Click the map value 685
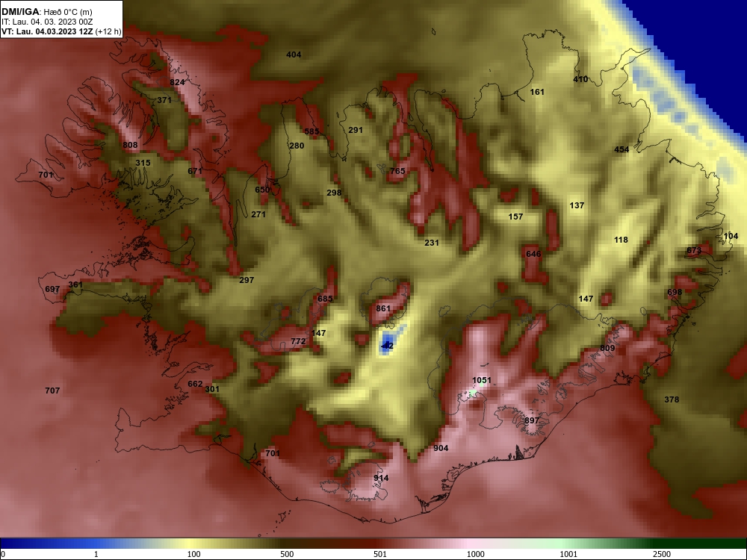The image size is (747, 560). coord(325,299)
